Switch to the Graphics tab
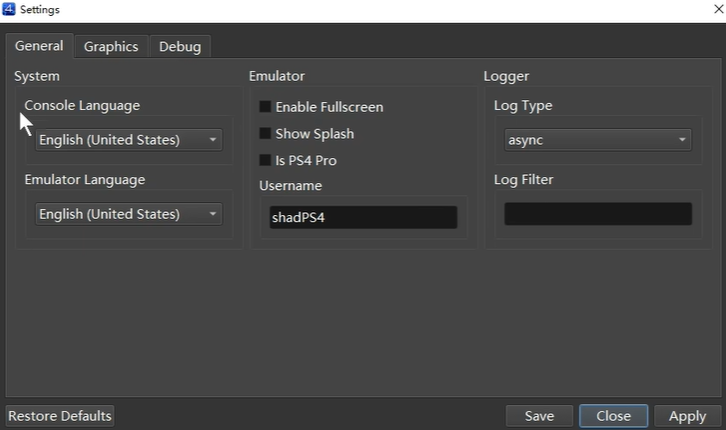This screenshot has height=430, width=726. pos(111,47)
